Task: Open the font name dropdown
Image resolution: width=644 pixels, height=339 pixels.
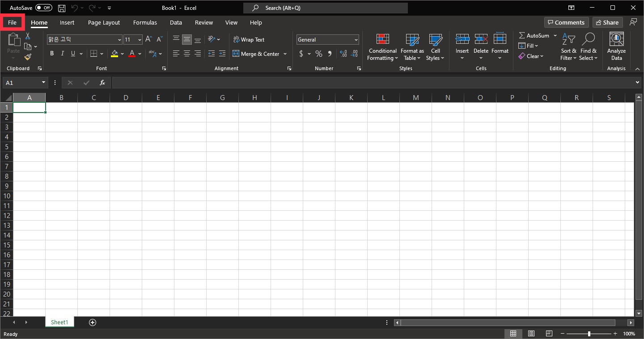Action: (x=119, y=40)
